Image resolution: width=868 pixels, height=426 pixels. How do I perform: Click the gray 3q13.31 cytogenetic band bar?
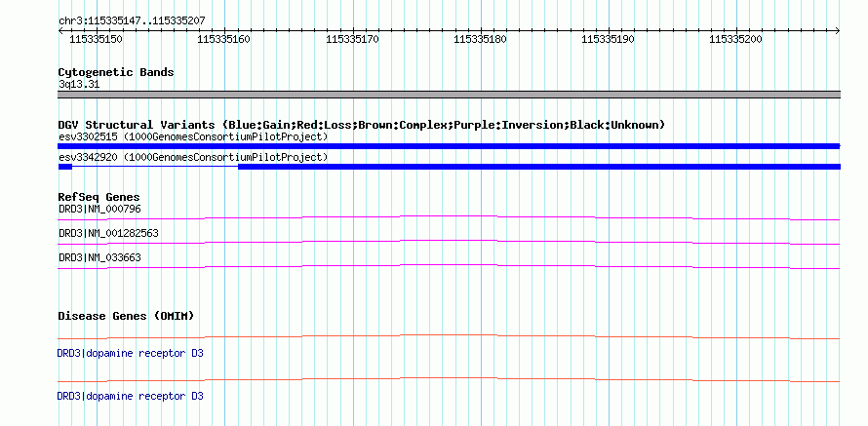(x=449, y=95)
